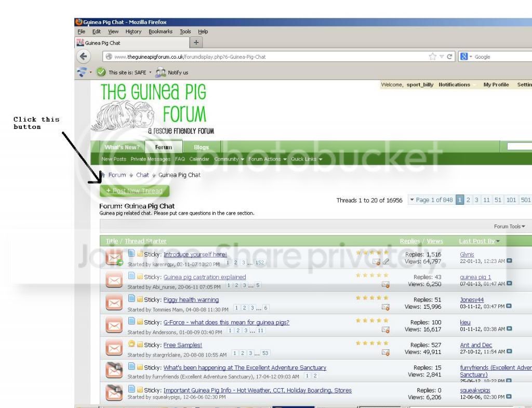Click the Notify us people icon
This screenshot has height=408, width=532.
point(161,72)
